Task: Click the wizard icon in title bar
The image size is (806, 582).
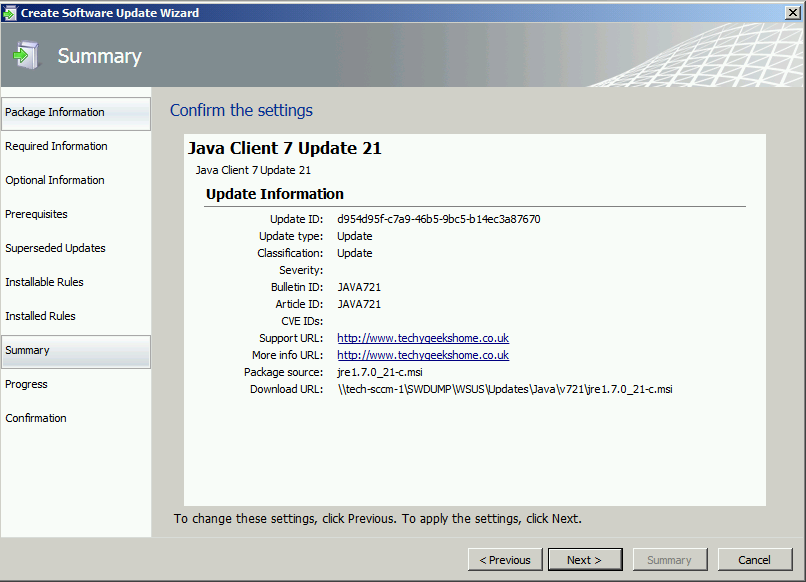Action: [9, 13]
